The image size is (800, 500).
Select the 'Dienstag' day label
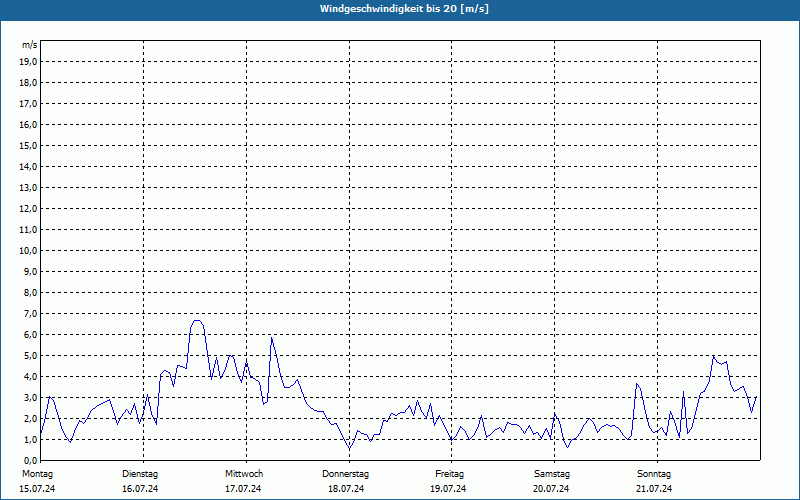click(x=140, y=474)
